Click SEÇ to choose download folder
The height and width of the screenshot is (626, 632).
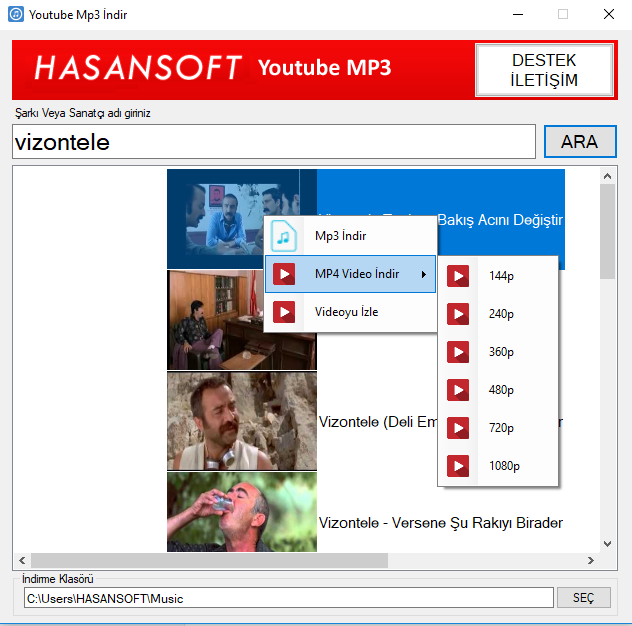(x=583, y=597)
